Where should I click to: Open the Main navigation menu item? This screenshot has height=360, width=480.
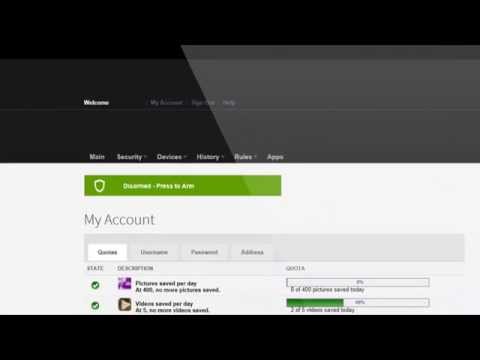[x=97, y=157]
